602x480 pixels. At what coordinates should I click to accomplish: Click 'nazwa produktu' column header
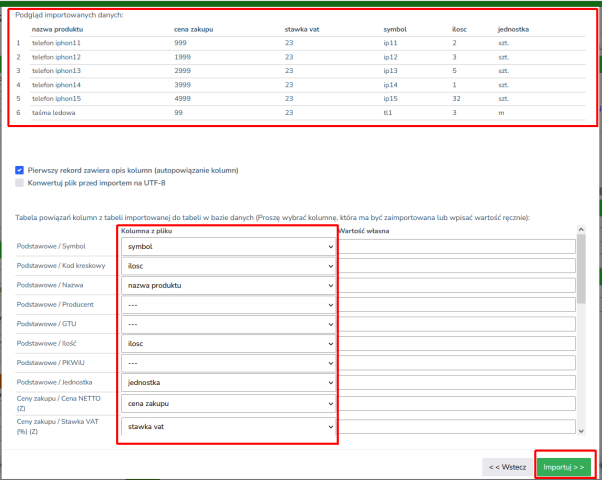click(x=57, y=29)
